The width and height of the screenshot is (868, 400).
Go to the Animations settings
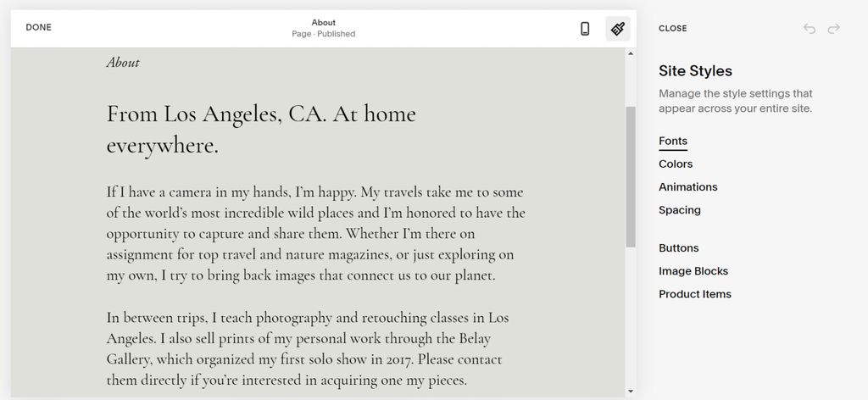(x=687, y=187)
